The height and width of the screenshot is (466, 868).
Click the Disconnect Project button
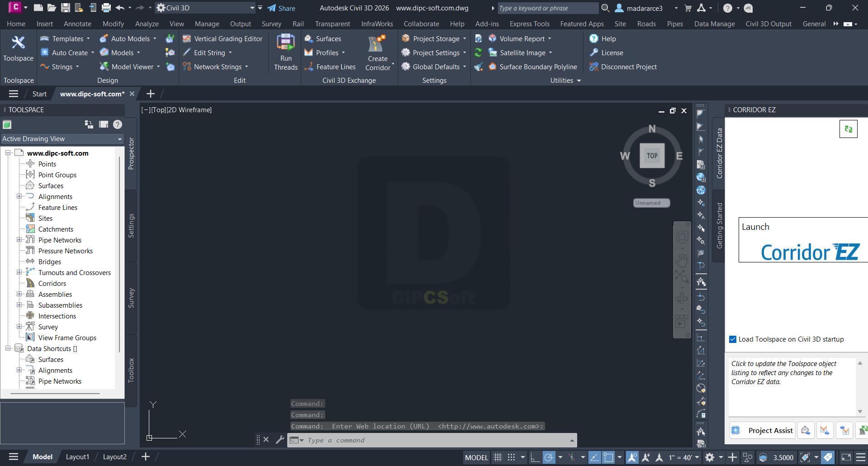pos(623,67)
